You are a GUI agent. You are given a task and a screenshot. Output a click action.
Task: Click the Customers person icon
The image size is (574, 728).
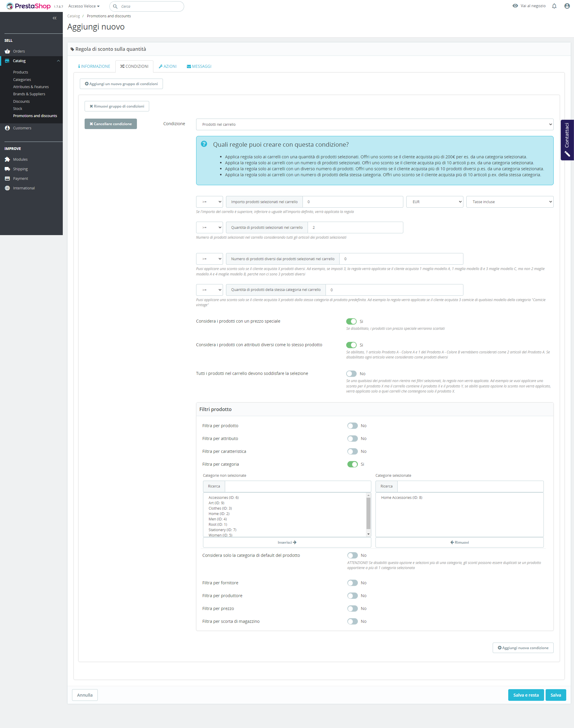7,128
